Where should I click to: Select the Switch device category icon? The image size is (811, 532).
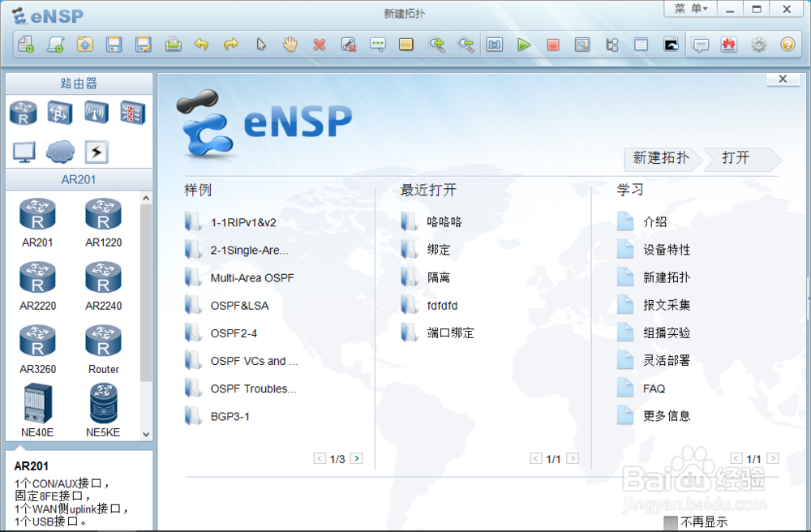point(59,113)
